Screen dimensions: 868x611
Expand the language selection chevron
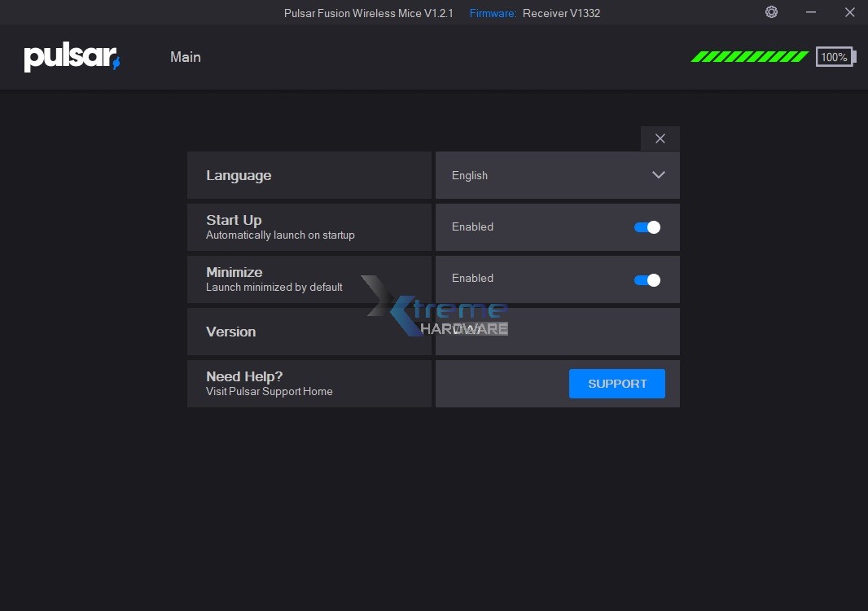pyautogui.click(x=658, y=174)
